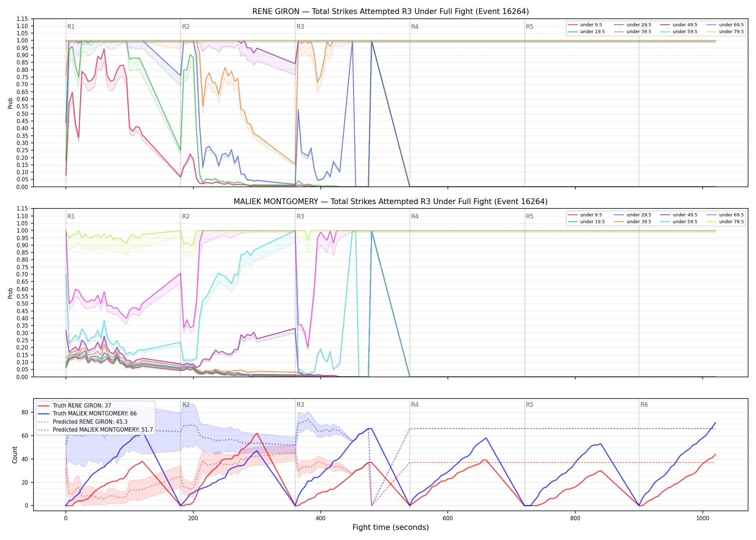Viewport: 756px width, 540px height.
Task: Select 'under 69.5' in Rene Giron chart legend
Action: pyautogui.click(x=725, y=25)
